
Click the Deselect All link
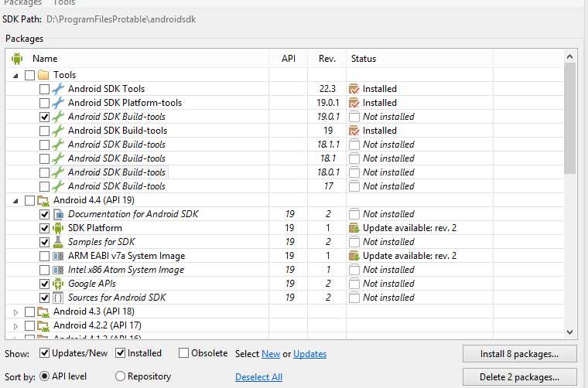258,376
